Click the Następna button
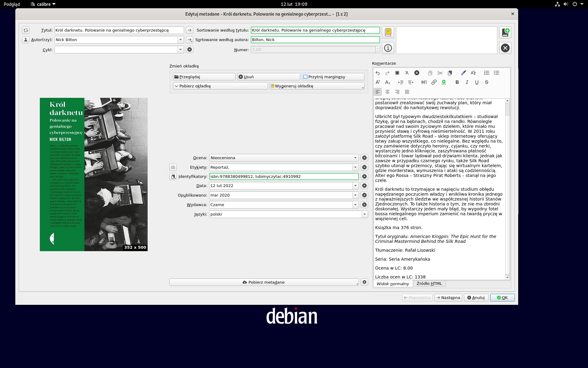The image size is (588, 368). tap(448, 297)
